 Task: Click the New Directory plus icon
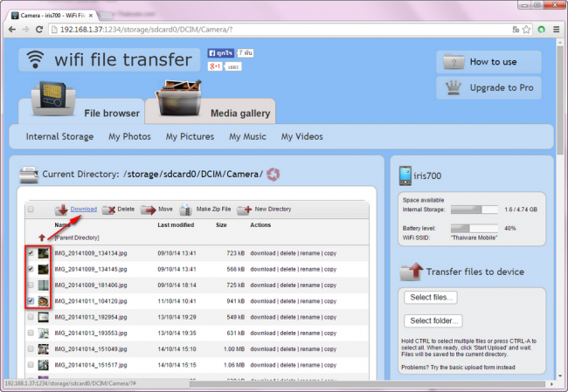245,210
